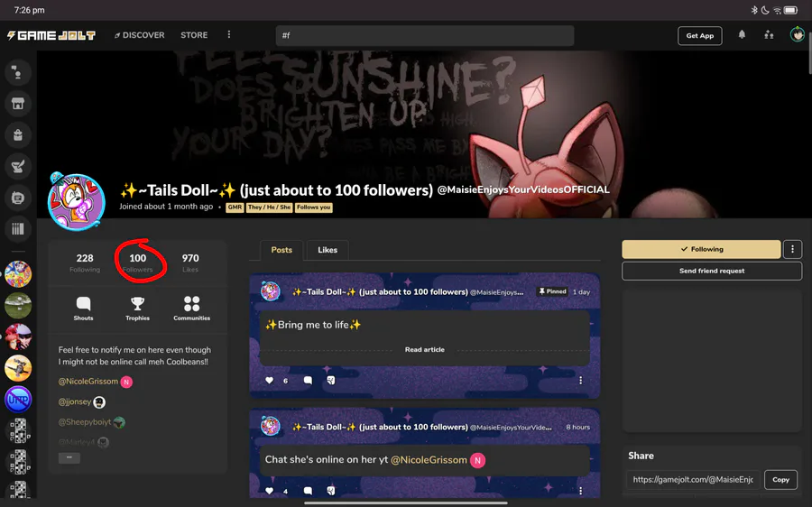This screenshot has width=812, height=507.
Task: Click the battery indicator in status bar
Action: pos(790,10)
